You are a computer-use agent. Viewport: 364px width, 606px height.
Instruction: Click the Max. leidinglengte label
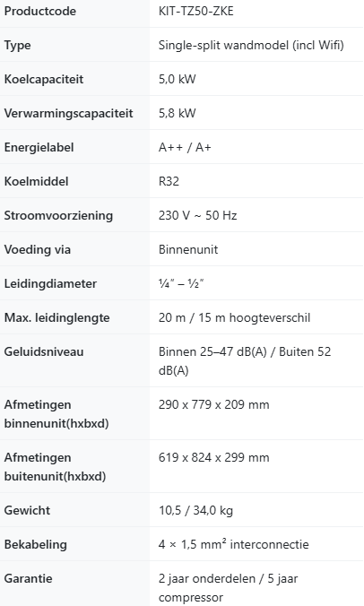pos(56,317)
